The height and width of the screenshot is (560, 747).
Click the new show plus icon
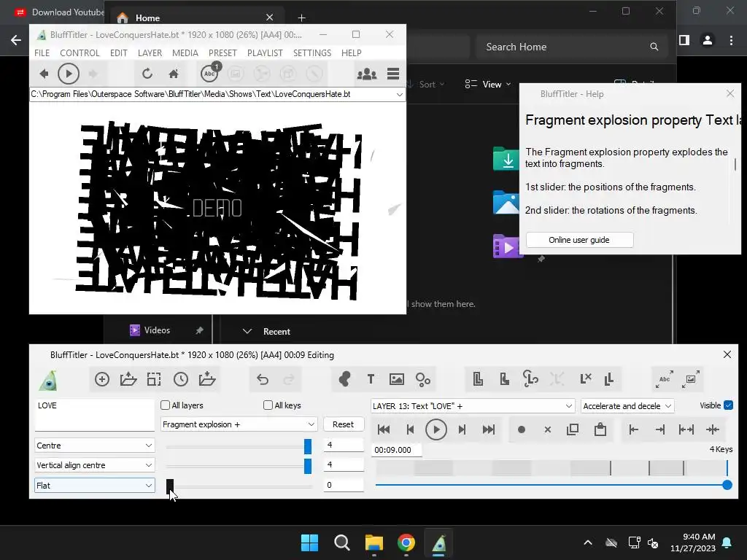pyautogui.click(x=102, y=379)
